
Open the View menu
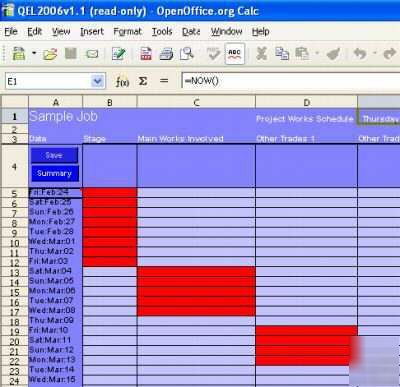[x=61, y=32]
